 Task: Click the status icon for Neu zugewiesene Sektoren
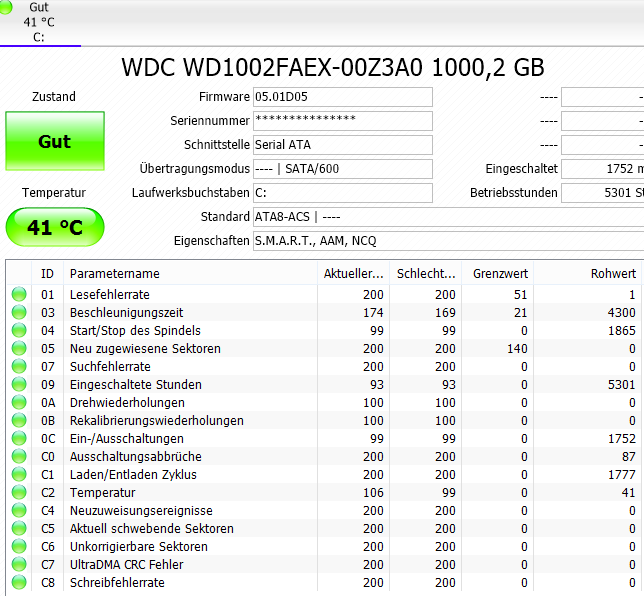19,348
